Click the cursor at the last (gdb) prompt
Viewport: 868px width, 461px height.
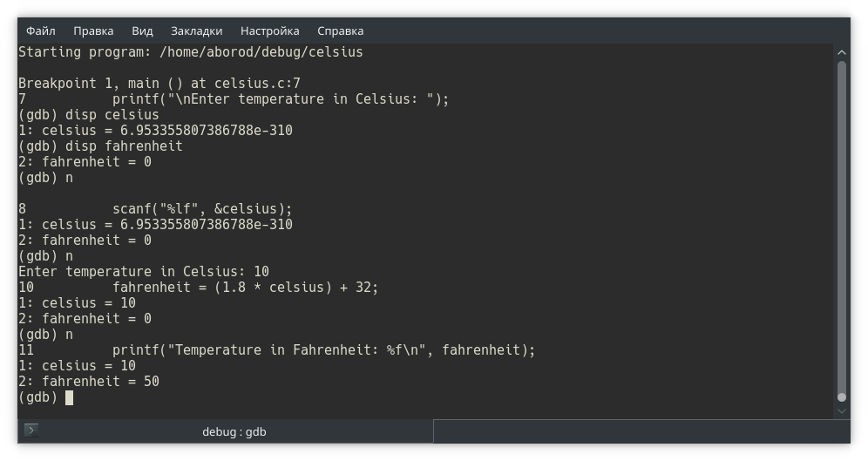pos(69,397)
